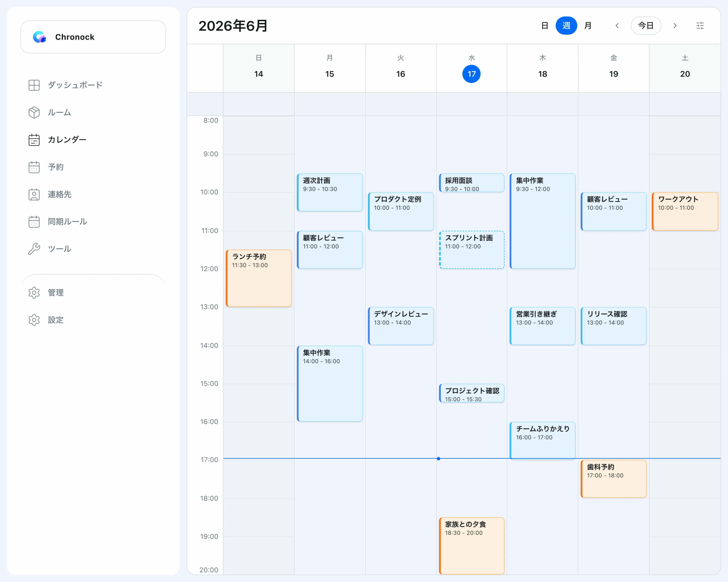This screenshot has height=582, width=728.
Task: Select Monday 15 column header
Action: click(x=329, y=68)
